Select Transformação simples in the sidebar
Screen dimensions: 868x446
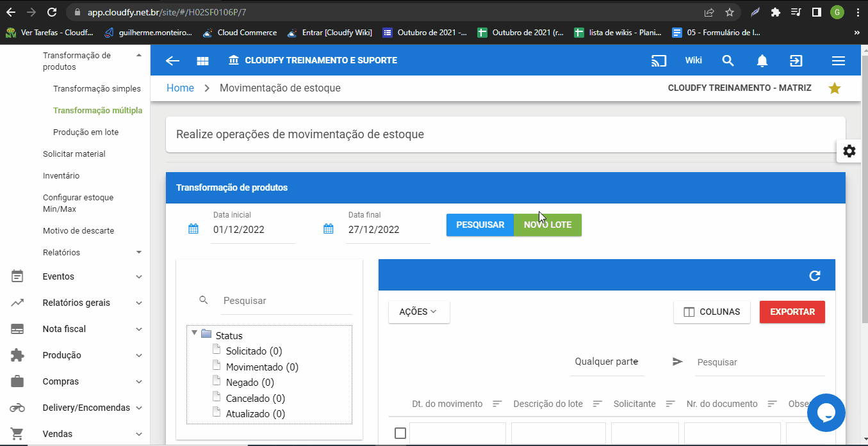click(x=97, y=88)
